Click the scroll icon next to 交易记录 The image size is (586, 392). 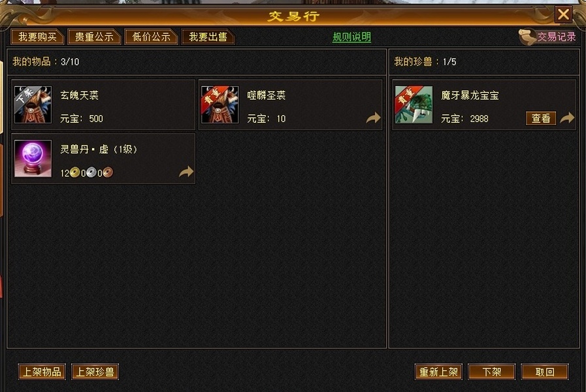click(x=527, y=37)
